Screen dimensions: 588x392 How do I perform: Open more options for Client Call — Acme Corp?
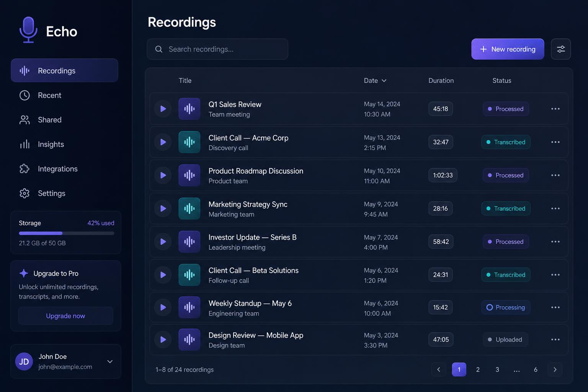555,142
